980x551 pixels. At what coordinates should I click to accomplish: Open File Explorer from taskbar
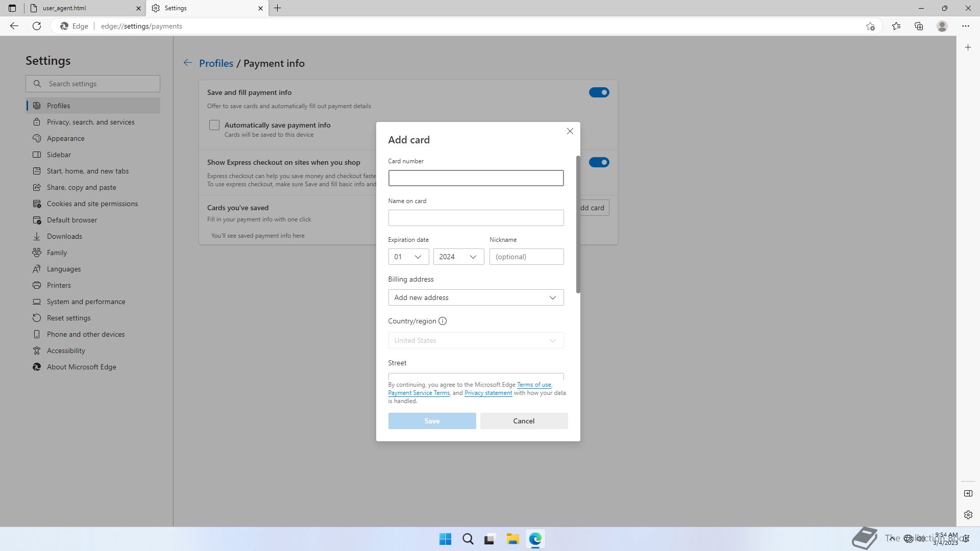(x=512, y=539)
